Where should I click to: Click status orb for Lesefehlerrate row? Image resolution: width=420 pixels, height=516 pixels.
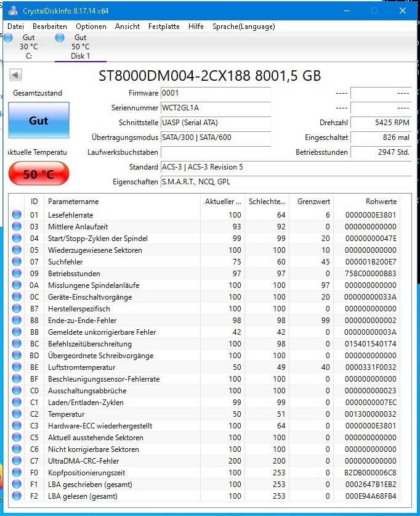tap(17, 215)
